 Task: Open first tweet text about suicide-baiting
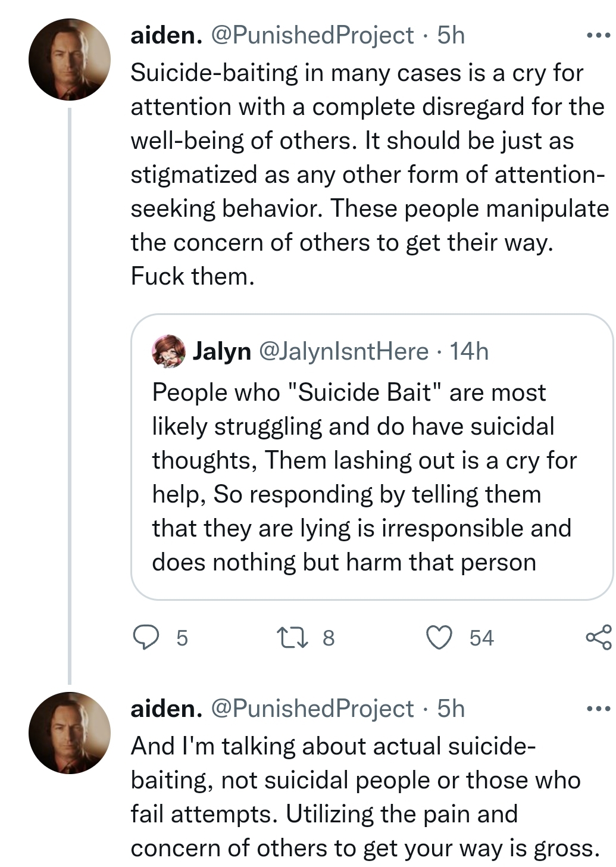point(369,174)
